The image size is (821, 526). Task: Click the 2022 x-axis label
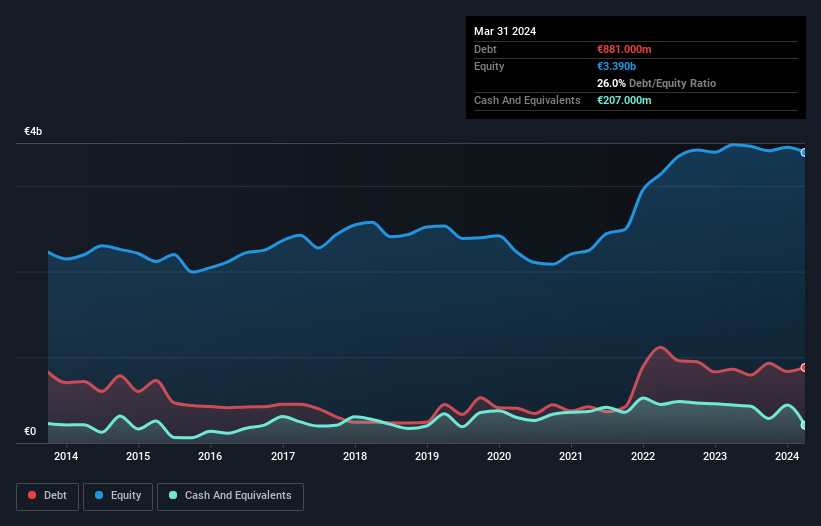point(643,456)
